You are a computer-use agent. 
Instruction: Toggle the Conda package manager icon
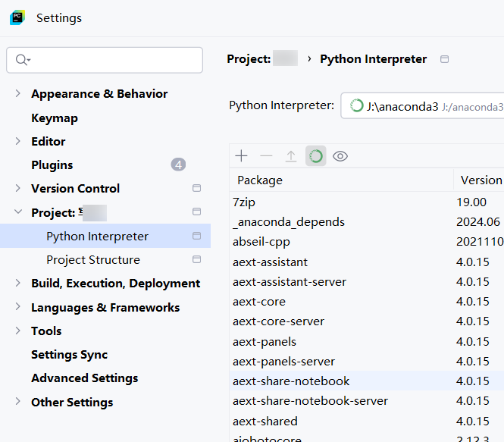pyautogui.click(x=315, y=156)
